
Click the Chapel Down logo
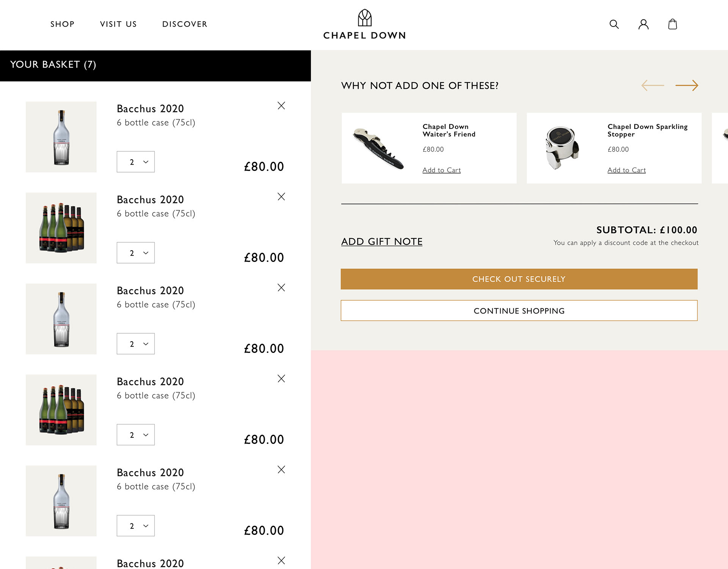tap(364, 25)
